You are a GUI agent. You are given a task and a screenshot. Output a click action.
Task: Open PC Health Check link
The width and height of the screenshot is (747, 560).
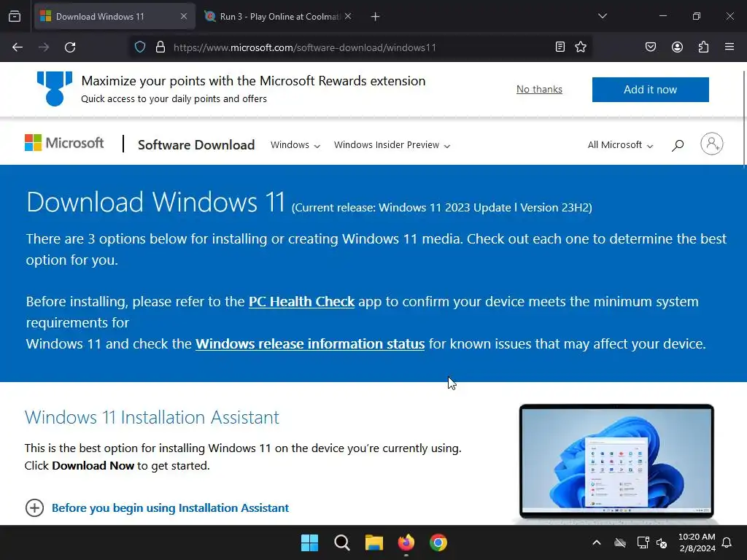(x=301, y=301)
